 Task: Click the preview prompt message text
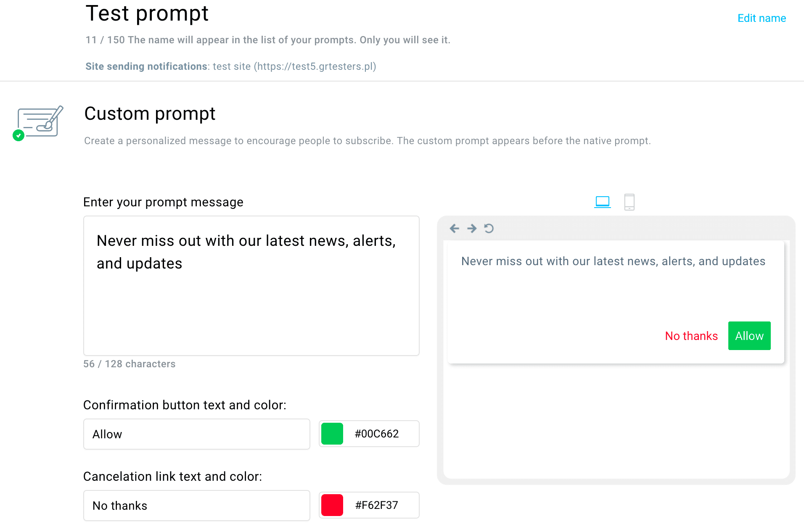[x=613, y=261]
